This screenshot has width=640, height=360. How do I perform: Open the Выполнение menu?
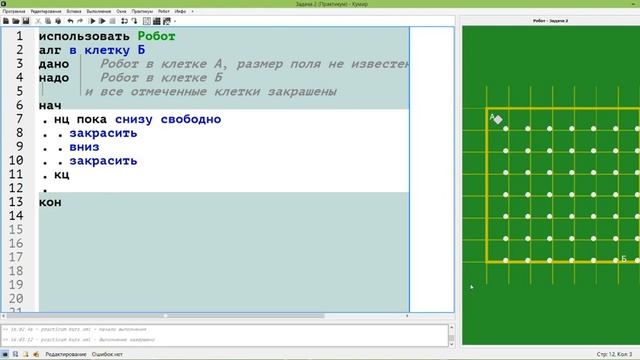98,11
